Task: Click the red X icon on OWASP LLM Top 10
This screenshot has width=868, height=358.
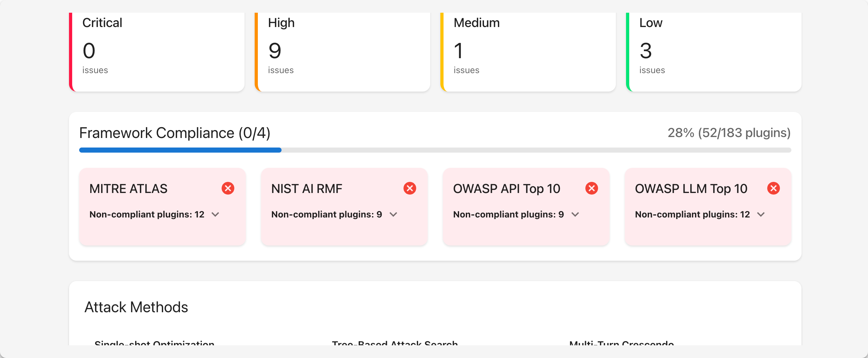Action: pos(774,188)
